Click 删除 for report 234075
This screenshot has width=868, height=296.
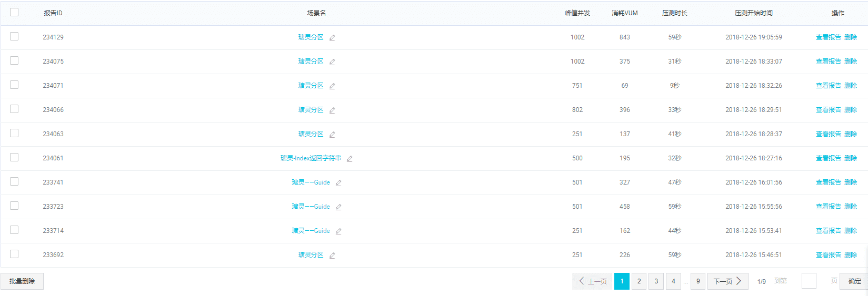click(x=851, y=62)
